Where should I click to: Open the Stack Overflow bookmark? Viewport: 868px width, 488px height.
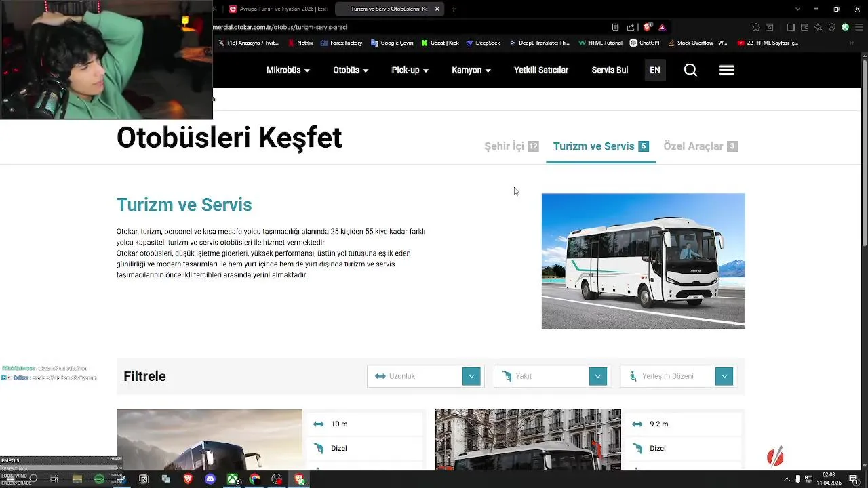coord(698,43)
